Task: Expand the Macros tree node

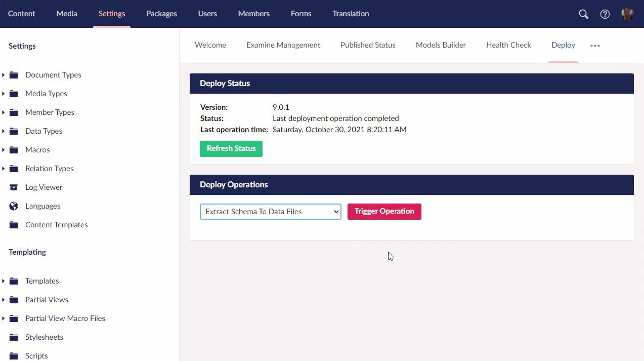Action: (x=3, y=150)
